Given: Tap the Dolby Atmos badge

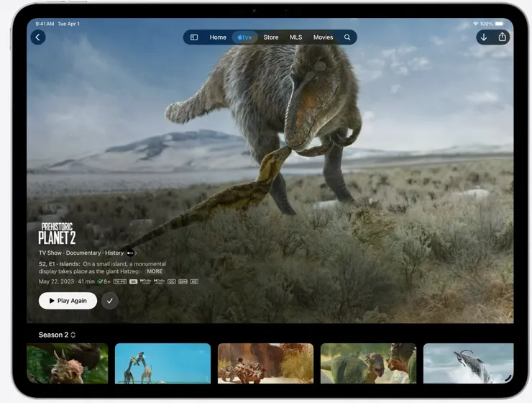Looking at the screenshot, I should (159, 281).
